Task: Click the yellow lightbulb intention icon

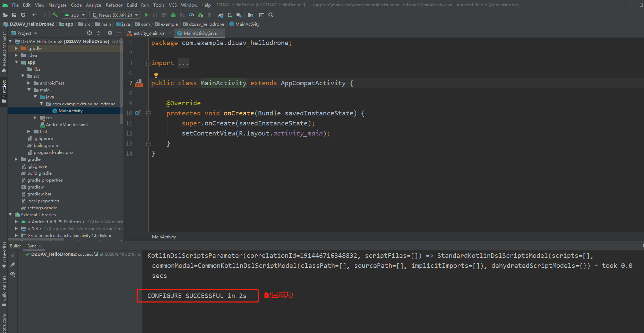Action: pyautogui.click(x=156, y=75)
